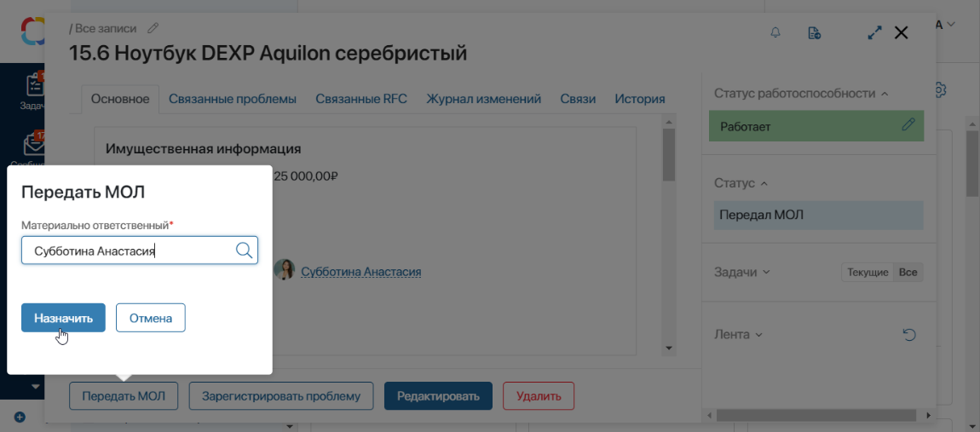
Task: Open the Связанные проблемы tab
Action: coord(232,99)
